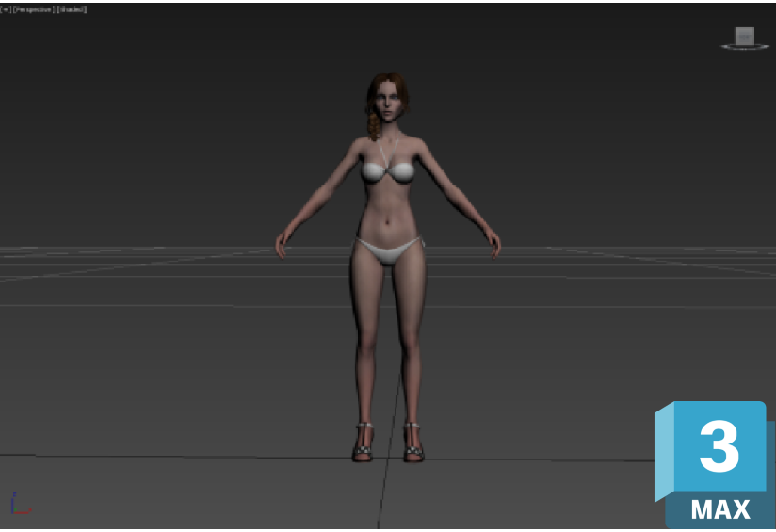This screenshot has height=532, width=776.
Task: Click the white bikini bottom on the model
Action: coord(388,250)
